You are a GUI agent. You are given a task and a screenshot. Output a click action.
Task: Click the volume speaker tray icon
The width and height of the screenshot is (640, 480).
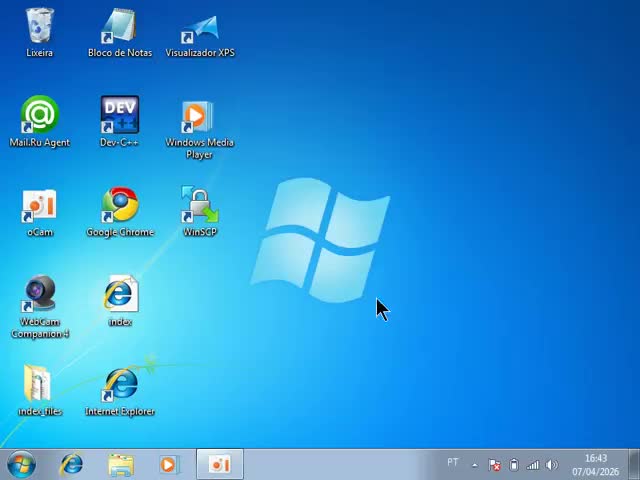551,465
